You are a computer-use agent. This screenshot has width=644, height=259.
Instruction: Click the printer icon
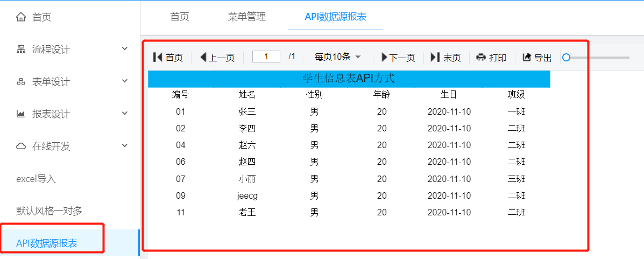click(481, 58)
